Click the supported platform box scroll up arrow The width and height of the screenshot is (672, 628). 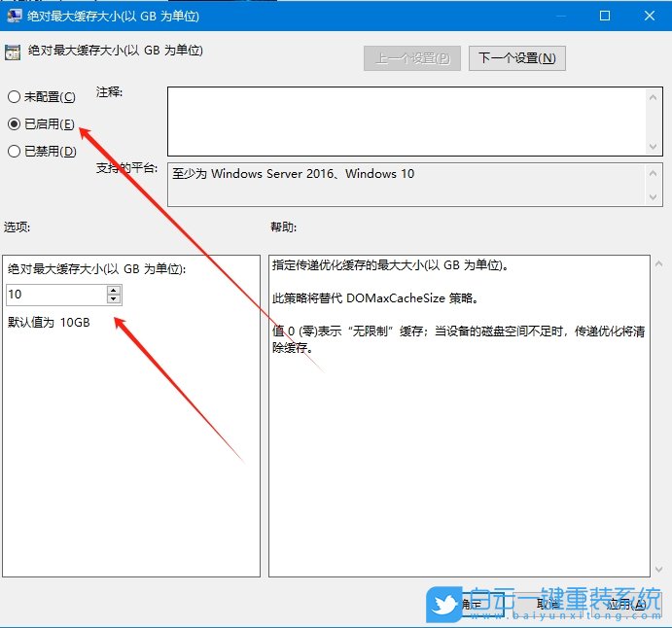click(653, 173)
